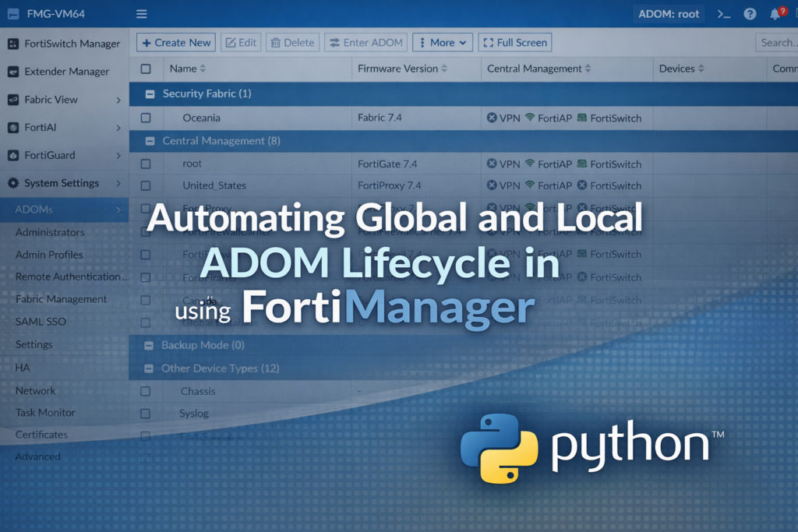Screen dimensions: 798x532
Task: Click FortiSwitch status icon in United_States row
Action: (582, 185)
